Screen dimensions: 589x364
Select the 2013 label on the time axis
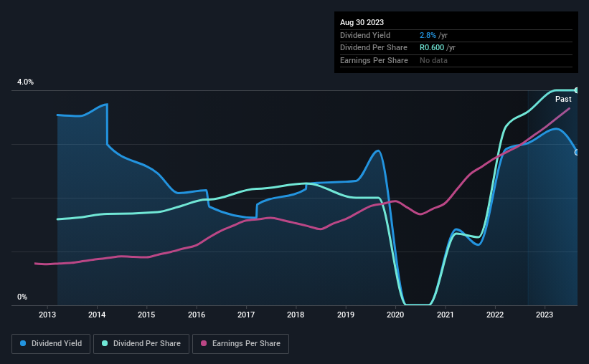47,315
